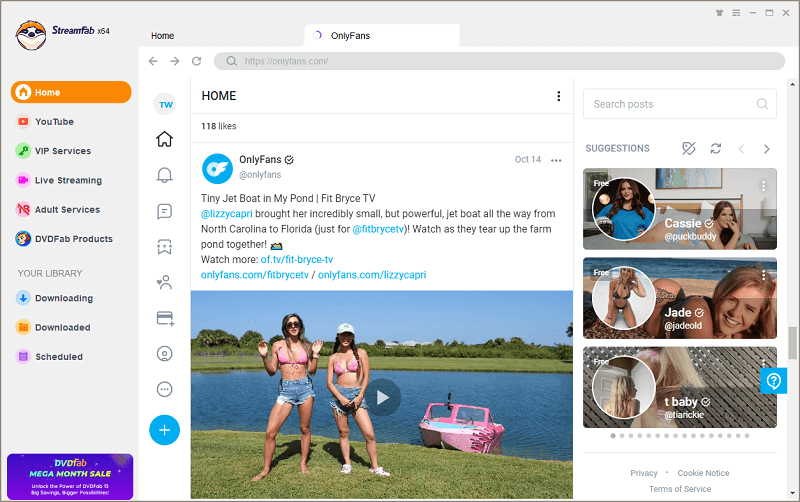This screenshot has height=502, width=800.
Task: Toggle the free suggestions tag filter
Action: 689,148
